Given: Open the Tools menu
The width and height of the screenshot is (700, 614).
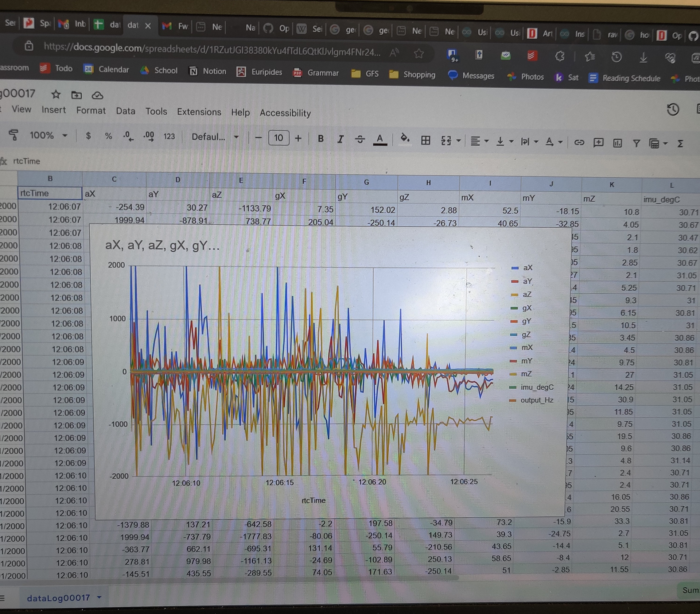Looking at the screenshot, I should (x=156, y=111).
